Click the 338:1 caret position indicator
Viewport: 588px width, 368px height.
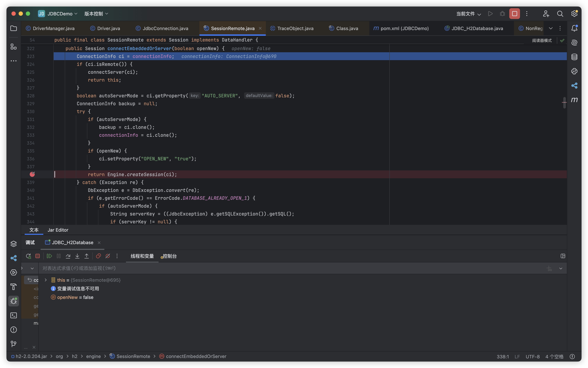click(503, 357)
